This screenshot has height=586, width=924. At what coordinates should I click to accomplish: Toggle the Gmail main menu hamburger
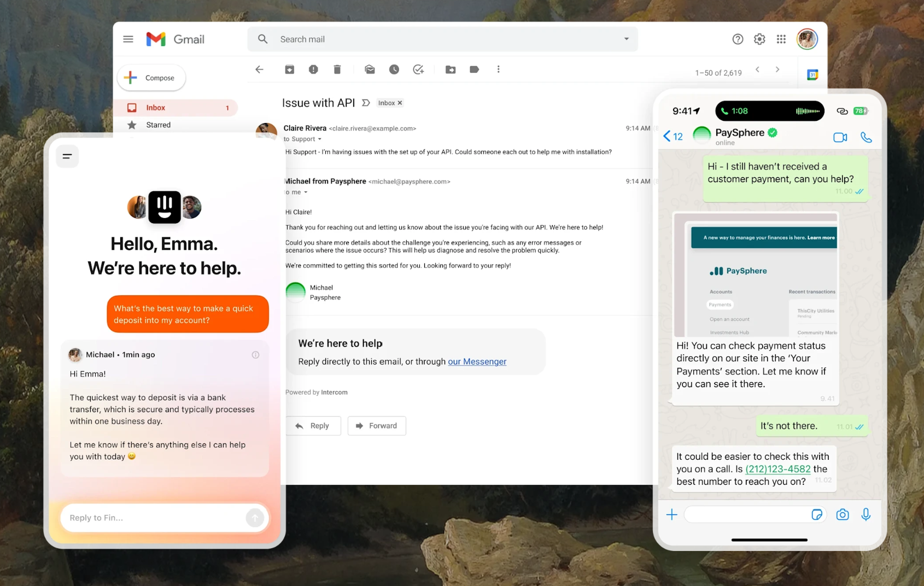tap(128, 39)
